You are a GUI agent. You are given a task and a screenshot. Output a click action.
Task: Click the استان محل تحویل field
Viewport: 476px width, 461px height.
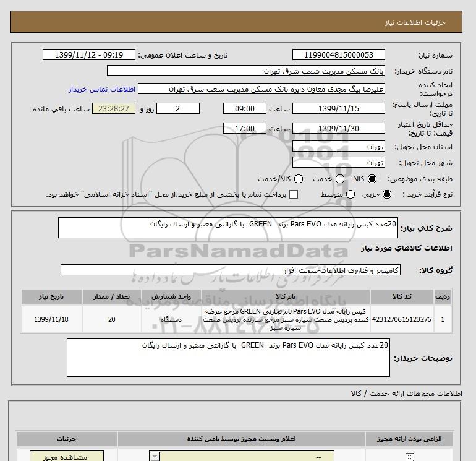click(338, 147)
